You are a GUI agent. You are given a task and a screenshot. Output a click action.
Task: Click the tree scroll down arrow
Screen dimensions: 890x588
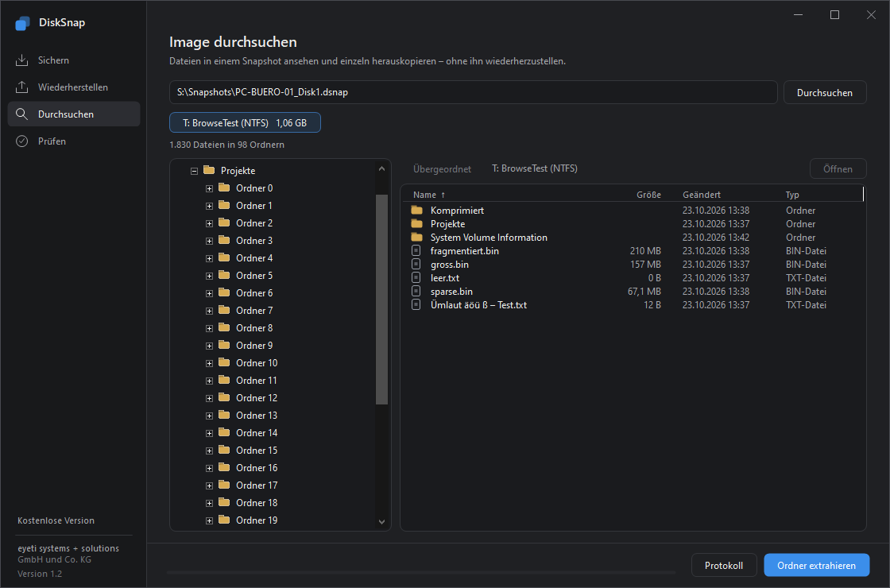(381, 521)
